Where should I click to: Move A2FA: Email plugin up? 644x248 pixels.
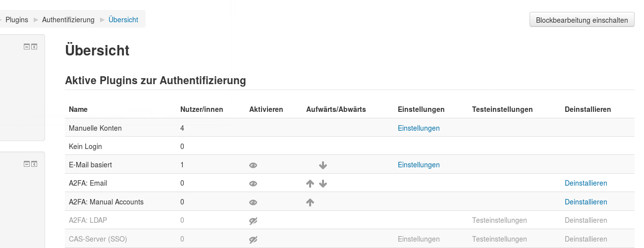pyautogui.click(x=310, y=184)
